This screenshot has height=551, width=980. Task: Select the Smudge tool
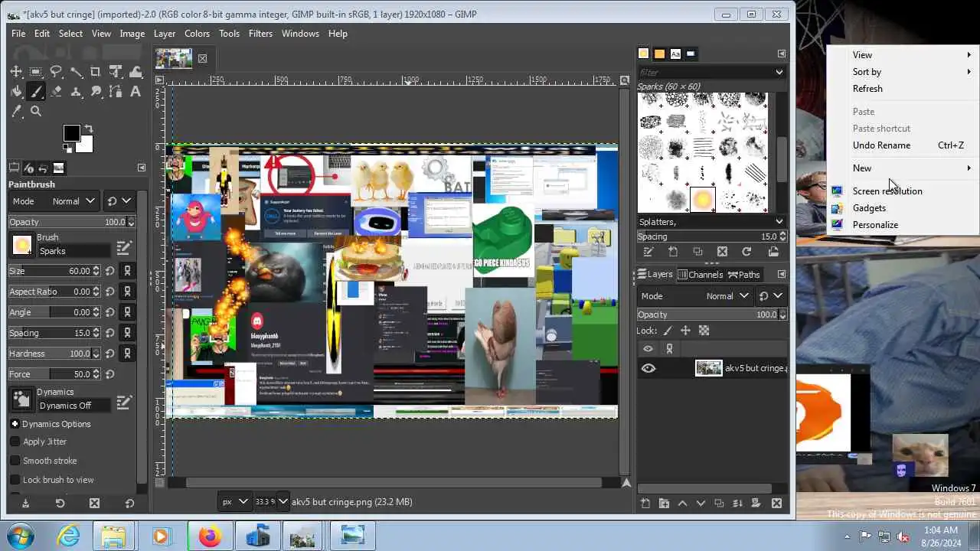[x=96, y=92]
